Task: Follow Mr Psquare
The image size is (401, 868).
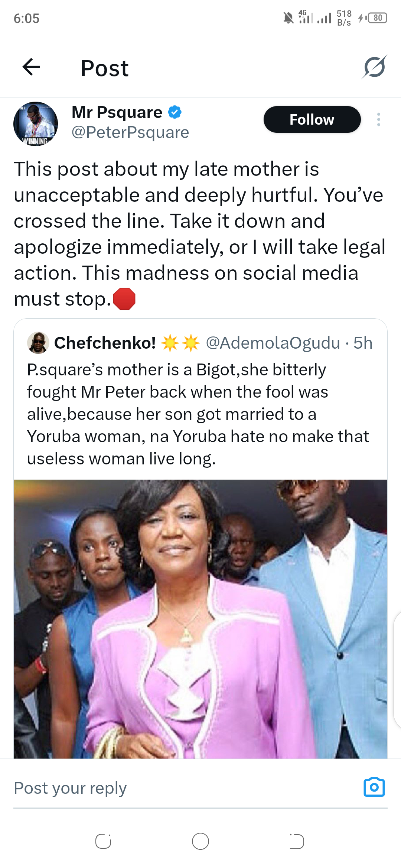Action: click(x=312, y=119)
